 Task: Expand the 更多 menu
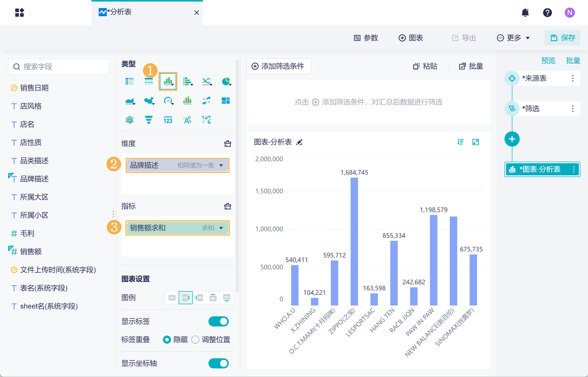click(513, 38)
